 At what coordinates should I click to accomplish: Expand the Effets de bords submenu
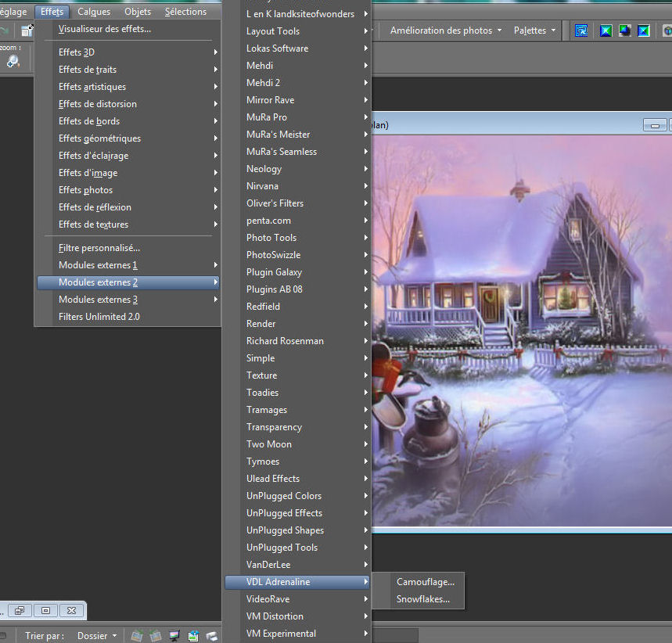[128, 121]
